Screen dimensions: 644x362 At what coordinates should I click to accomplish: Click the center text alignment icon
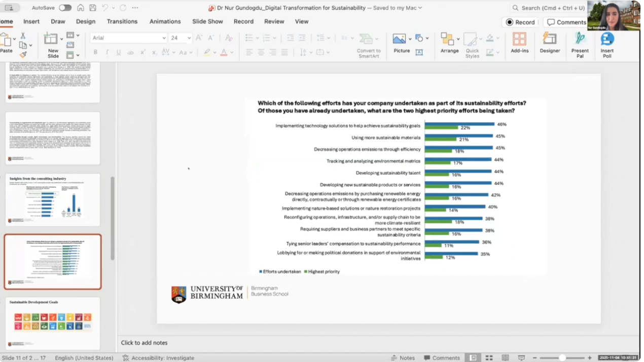[261, 52]
